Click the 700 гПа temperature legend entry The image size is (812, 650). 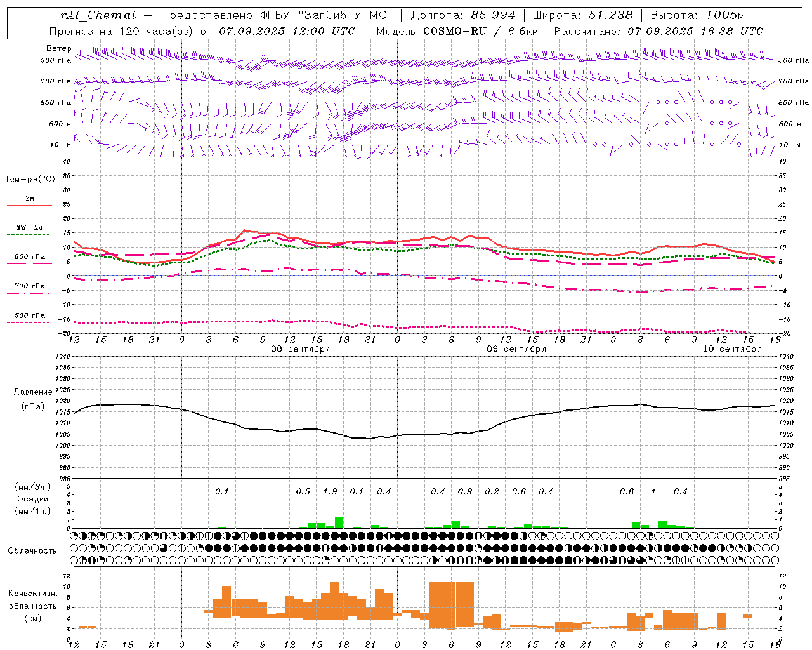pyautogui.click(x=30, y=286)
